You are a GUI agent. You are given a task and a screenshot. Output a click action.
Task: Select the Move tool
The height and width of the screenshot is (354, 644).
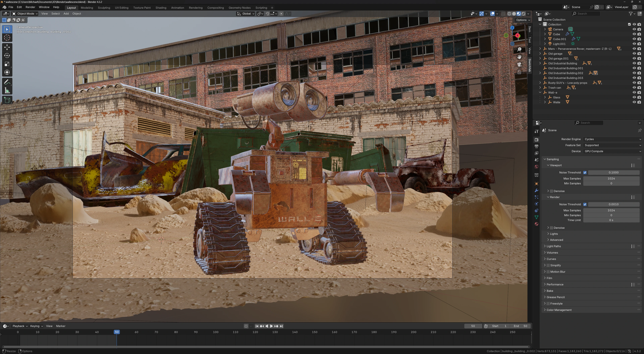click(x=7, y=47)
